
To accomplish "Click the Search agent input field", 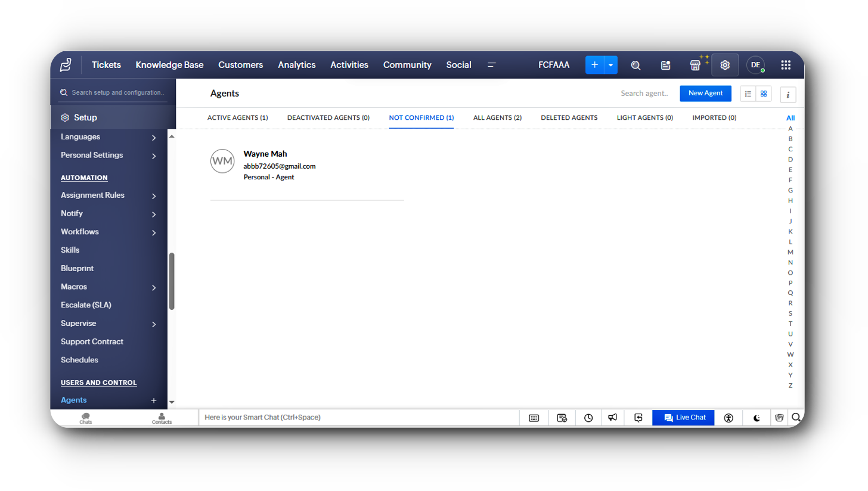I will pyautogui.click(x=644, y=94).
